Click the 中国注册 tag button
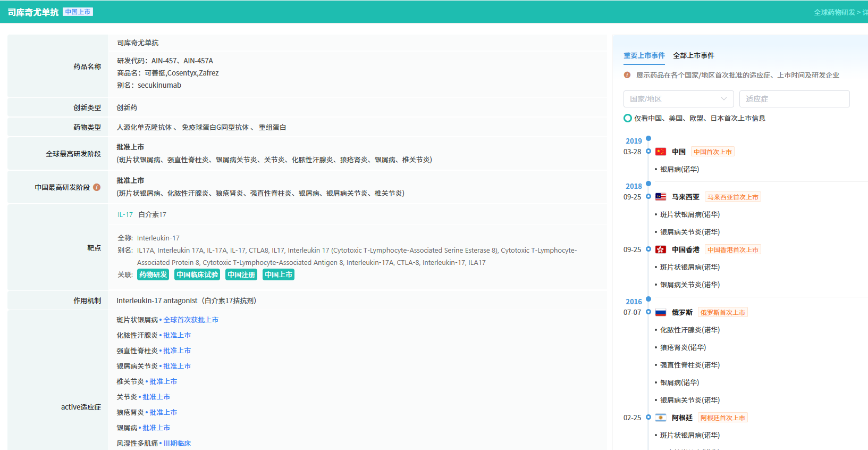The height and width of the screenshot is (450, 868). (241, 274)
